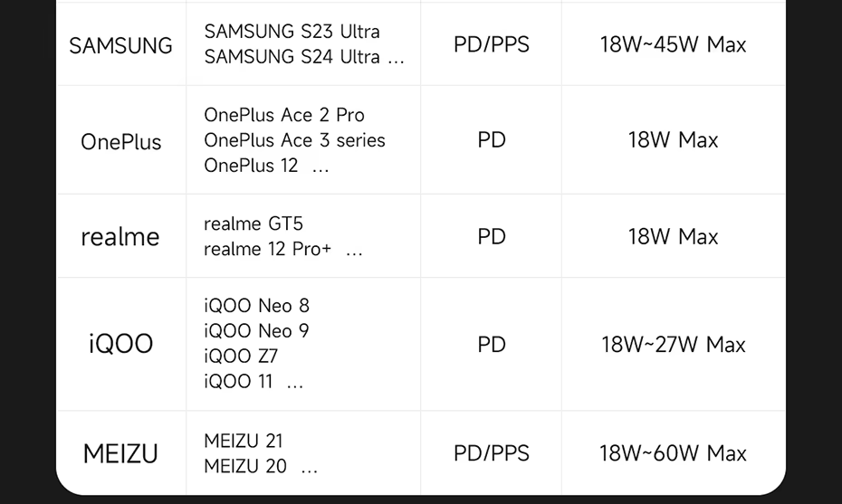Click the OnePlus Ace 3 series line
Image resolution: width=842 pixels, height=504 pixels.
[x=294, y=140]
